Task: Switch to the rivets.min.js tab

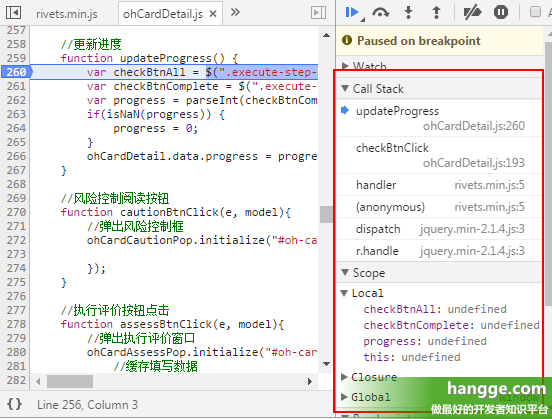Action: point(67,14)
